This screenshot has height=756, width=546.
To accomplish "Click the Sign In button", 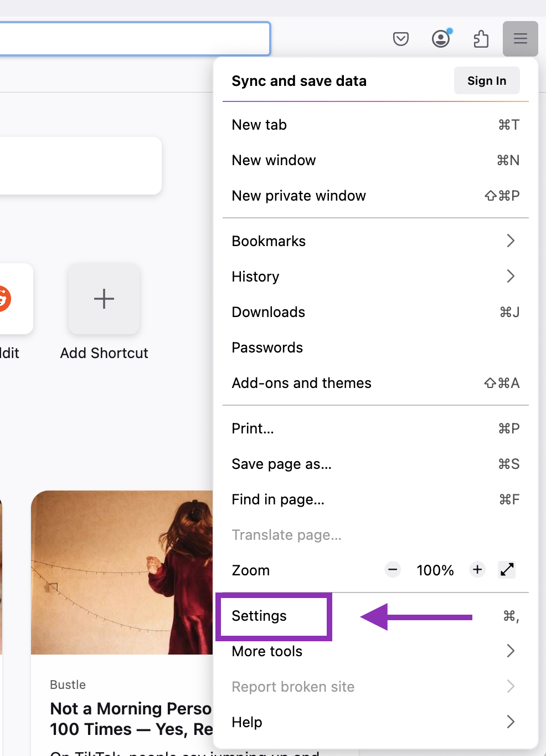I will (486, 80).
